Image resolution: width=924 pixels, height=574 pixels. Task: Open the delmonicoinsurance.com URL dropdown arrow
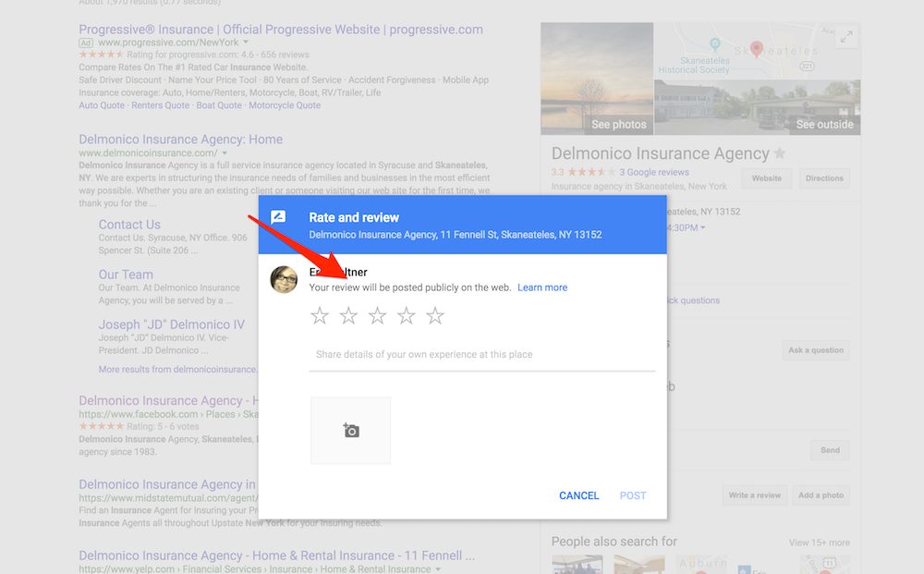tap(225, 153)
